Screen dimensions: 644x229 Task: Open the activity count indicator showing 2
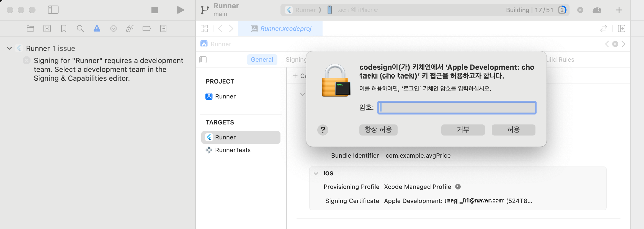562,10
